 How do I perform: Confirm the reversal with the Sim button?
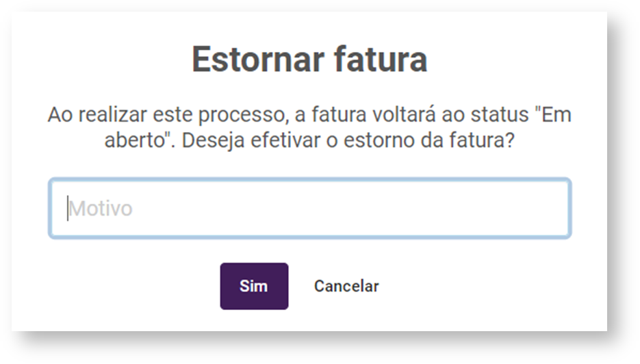[x=254, y=286]
